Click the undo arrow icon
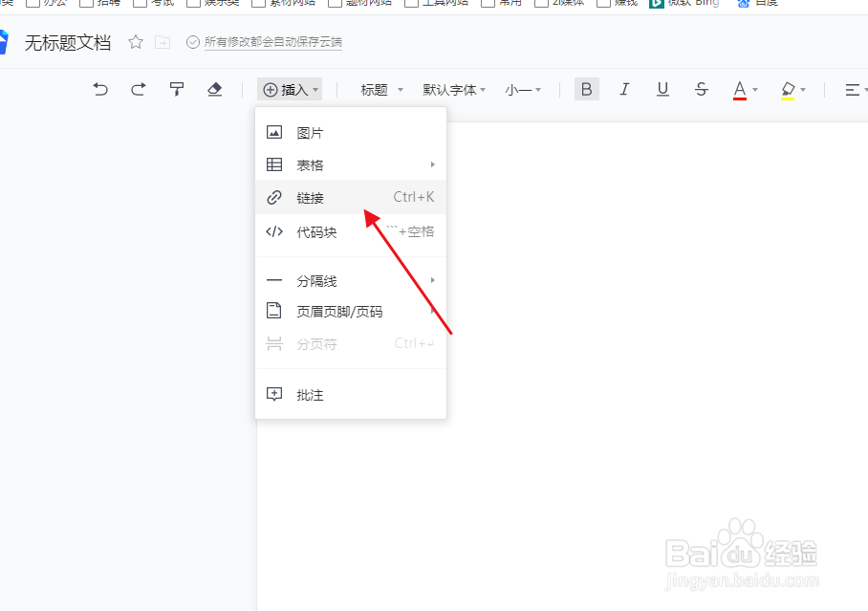The height and width of the screenshot is (611, 868). point(100,89)
